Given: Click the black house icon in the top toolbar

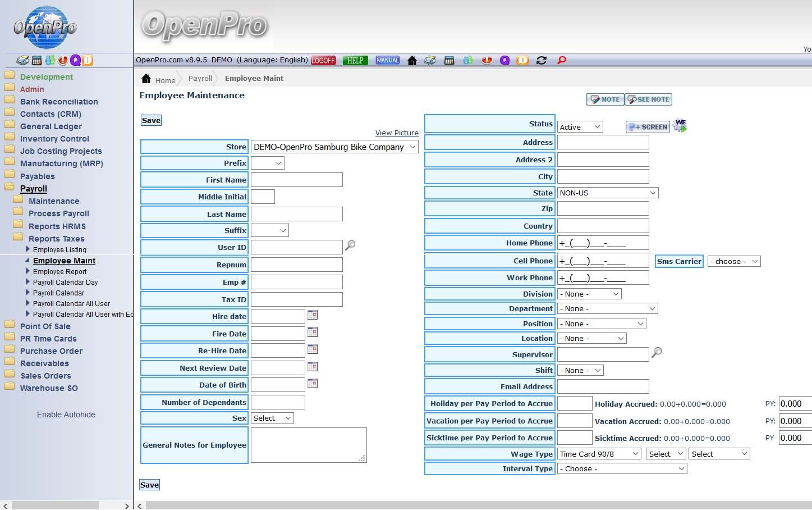Looking at the screenshot, I should 412,61.
